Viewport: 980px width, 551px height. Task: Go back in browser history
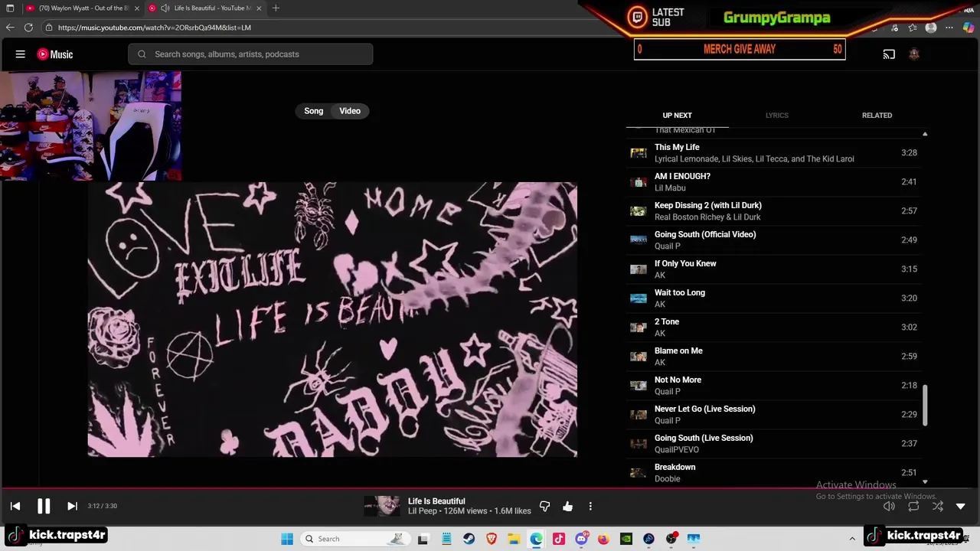(10, 28)
